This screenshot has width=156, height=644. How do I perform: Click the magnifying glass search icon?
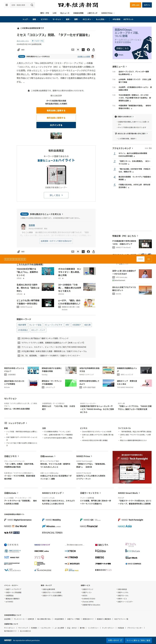pyautogui.click(x=32, y=5)
